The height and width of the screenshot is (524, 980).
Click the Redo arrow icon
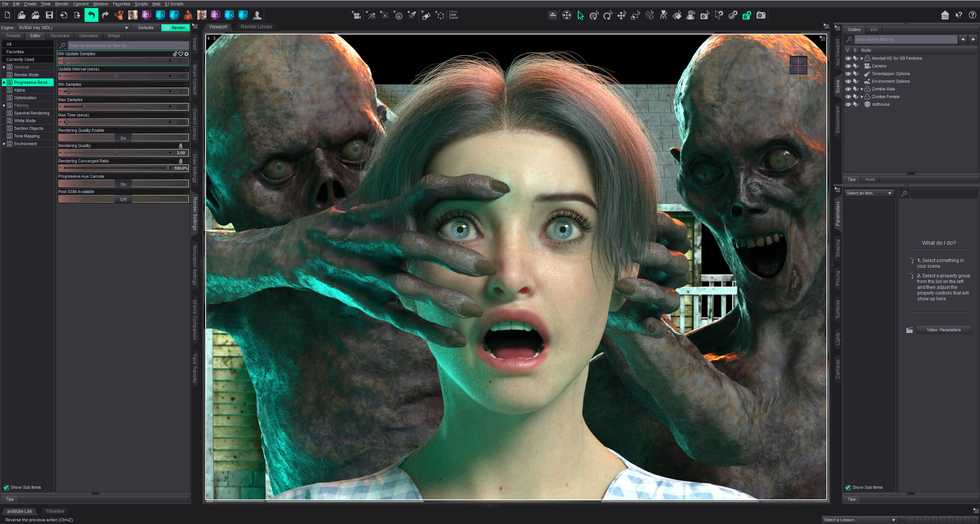(x=105, y=15)
